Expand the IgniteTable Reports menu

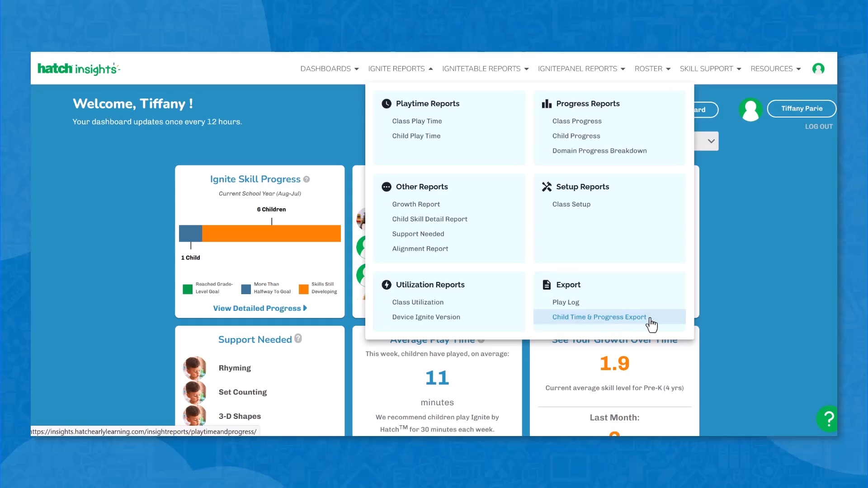click(486, 69)
